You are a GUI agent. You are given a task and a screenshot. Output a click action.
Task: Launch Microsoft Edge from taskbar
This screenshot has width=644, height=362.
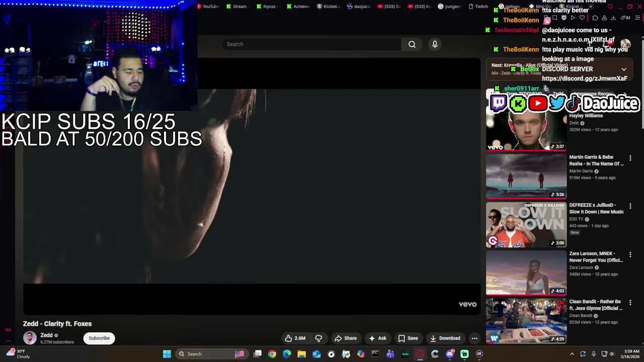287,354
